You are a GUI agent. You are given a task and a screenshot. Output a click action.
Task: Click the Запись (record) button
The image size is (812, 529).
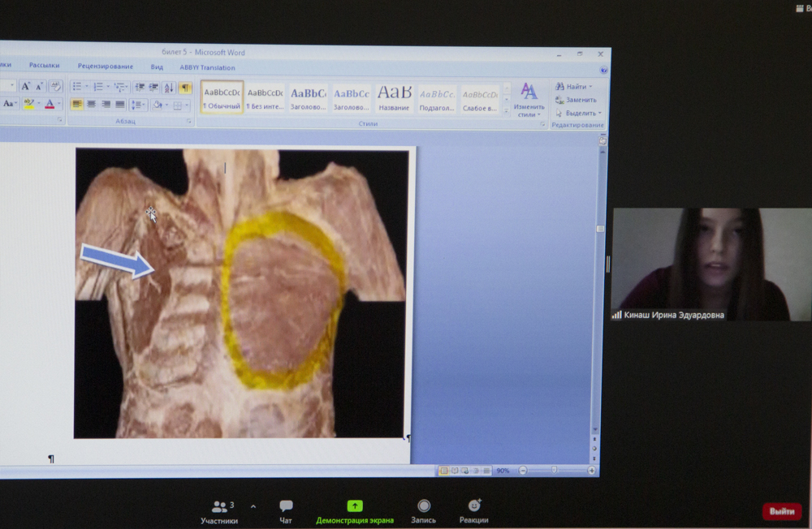[423, 511]
